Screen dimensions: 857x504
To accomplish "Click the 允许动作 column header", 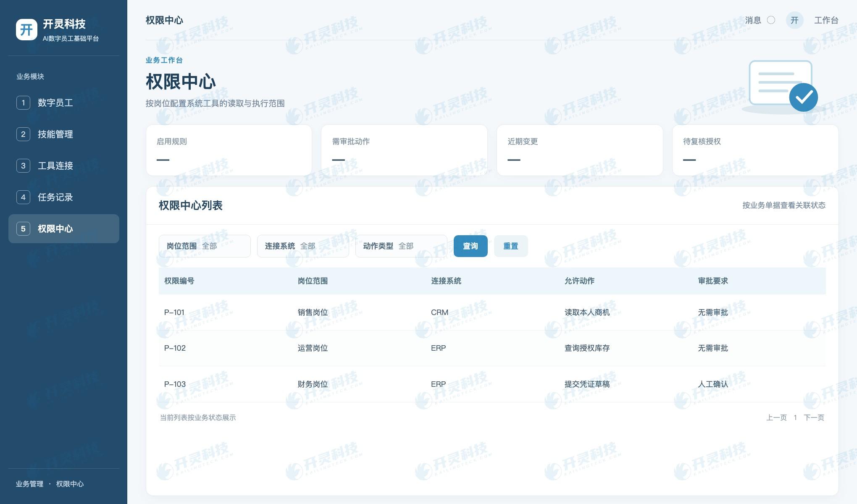I will click(579, 281).
